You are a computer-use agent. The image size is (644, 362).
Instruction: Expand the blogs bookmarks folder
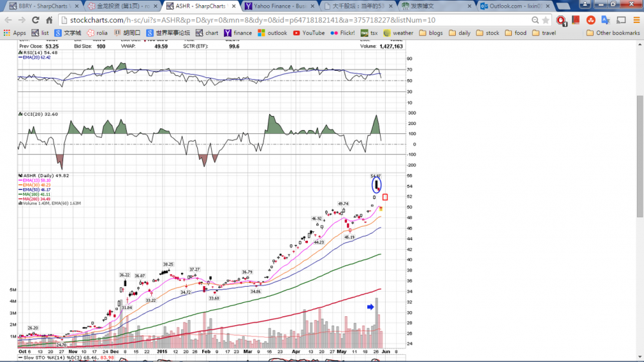pos(431,33)
